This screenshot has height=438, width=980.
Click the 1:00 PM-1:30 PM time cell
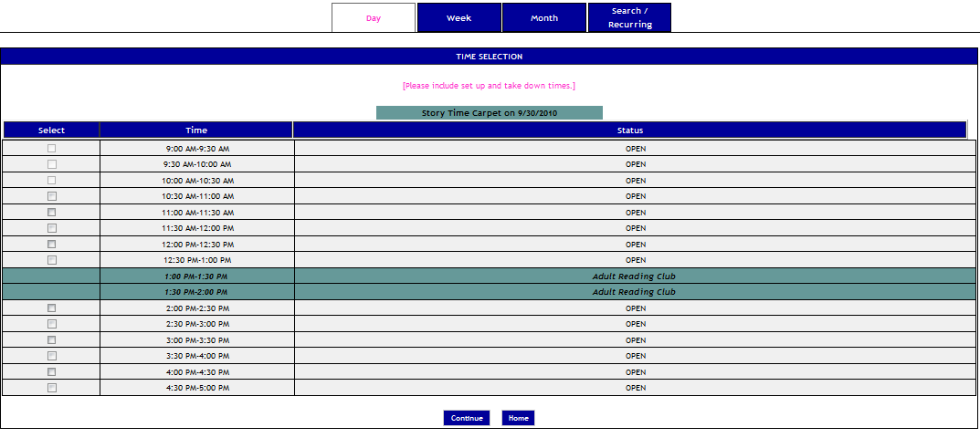click(196, 276)
